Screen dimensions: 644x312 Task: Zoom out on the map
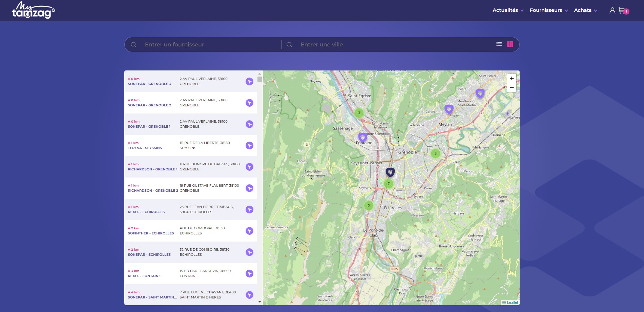[x=512, y=88]
